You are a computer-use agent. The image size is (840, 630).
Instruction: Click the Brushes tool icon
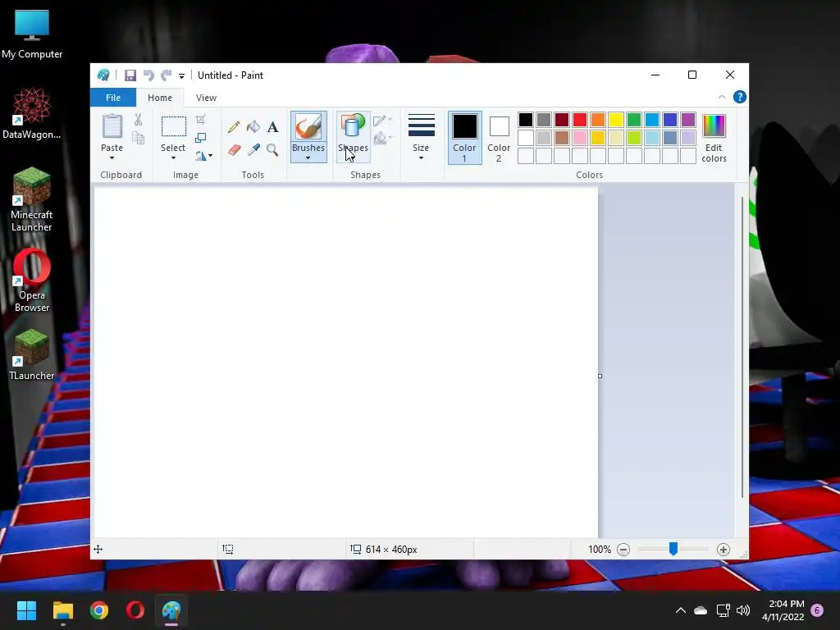tap(308, 127)
